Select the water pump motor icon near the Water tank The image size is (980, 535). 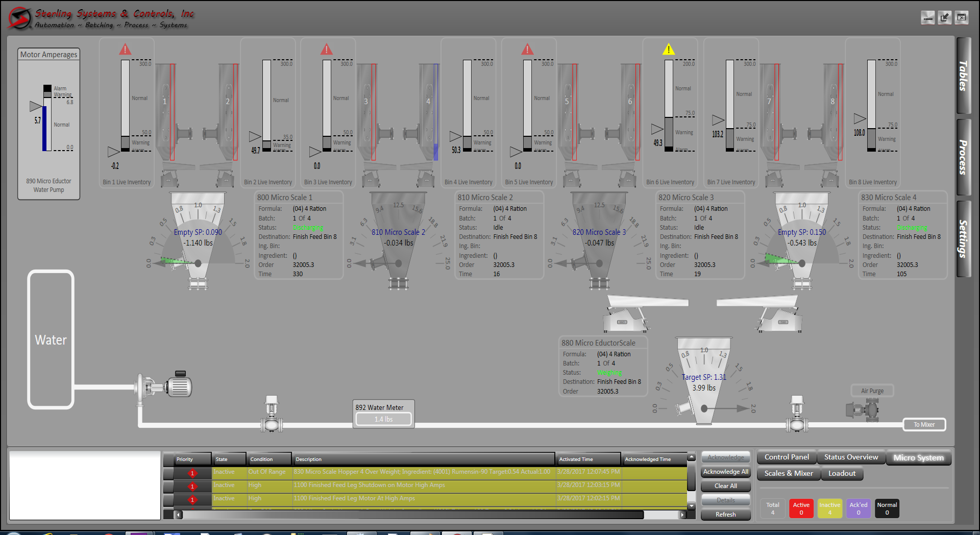180,386
